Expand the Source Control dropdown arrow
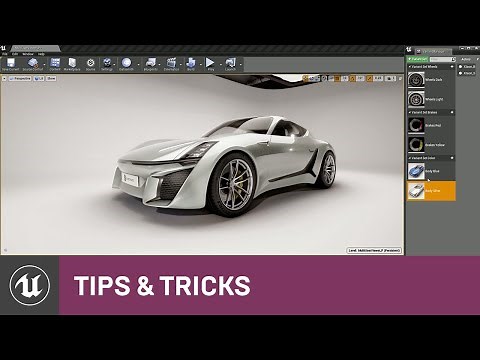This screenshot has height=360, width=480. point(45,64)
